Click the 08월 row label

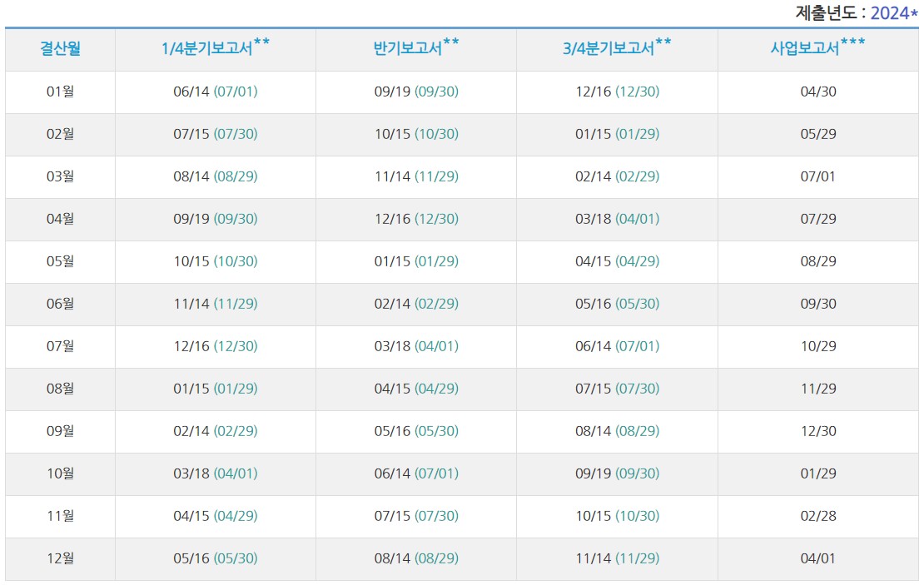click(60, 389)
